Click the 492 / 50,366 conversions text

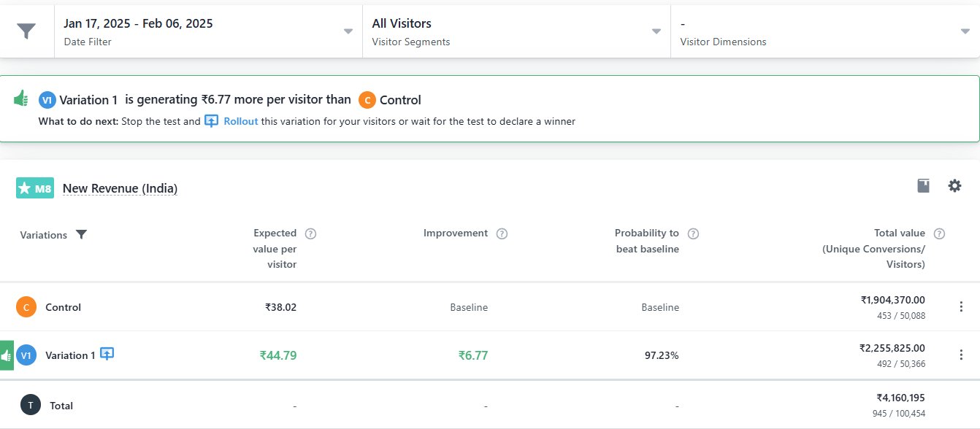point(901,364)
